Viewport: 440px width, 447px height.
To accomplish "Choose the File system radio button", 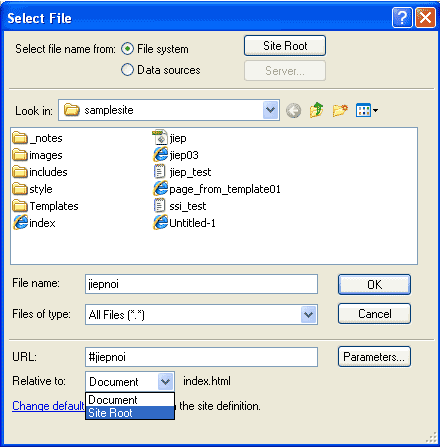I will coord(127,49).
